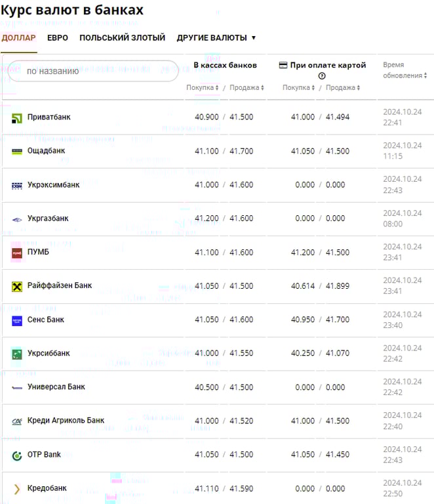
Task: Sort by cash desk Покупка column
Action: [x=203, y=88]
